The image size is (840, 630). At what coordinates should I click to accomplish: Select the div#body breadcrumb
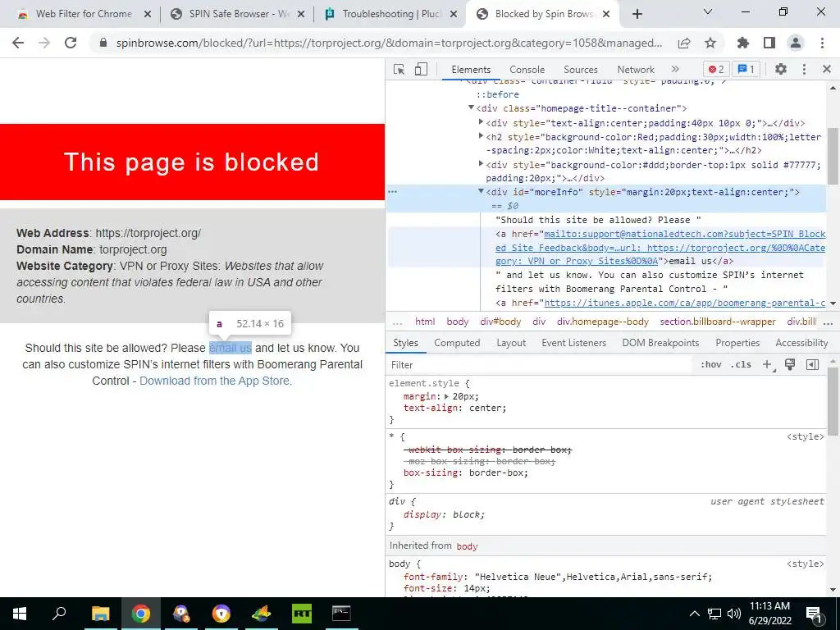tap(500, 322)
